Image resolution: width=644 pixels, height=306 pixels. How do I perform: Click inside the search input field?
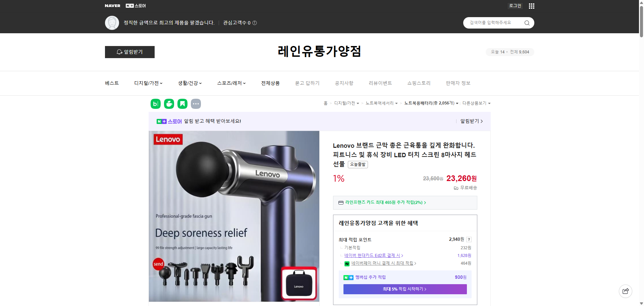pos(493,23)
